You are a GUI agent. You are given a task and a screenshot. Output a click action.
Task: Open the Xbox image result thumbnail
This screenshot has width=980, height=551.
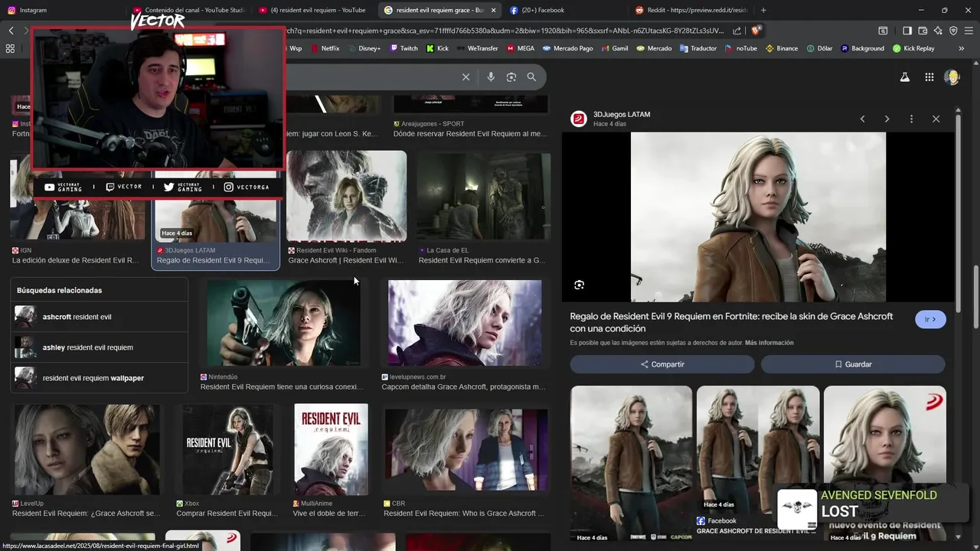227,449
